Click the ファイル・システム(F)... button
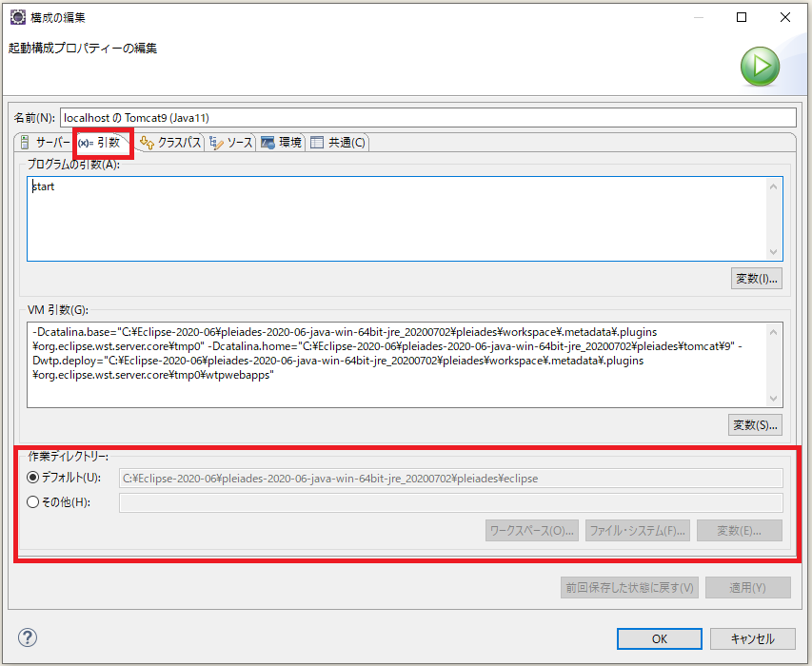Screen dimensions: 812x666 coord(638,530)
